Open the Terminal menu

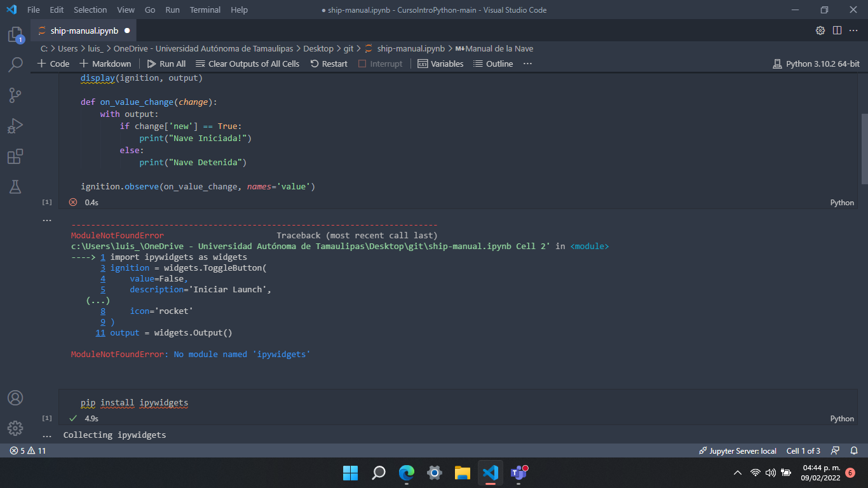pyautogui.click(x=205, y=10)
